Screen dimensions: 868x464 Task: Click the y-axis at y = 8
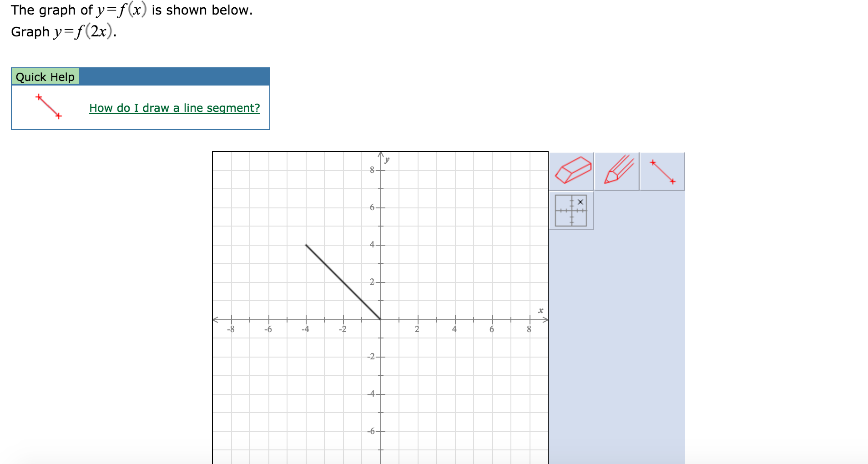[x=381, y=170]
